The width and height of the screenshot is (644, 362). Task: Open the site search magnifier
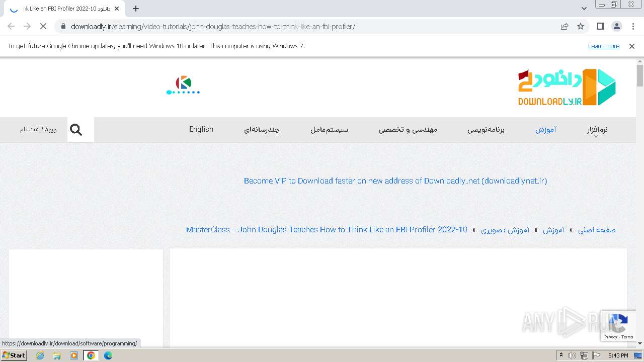[76, 130]
